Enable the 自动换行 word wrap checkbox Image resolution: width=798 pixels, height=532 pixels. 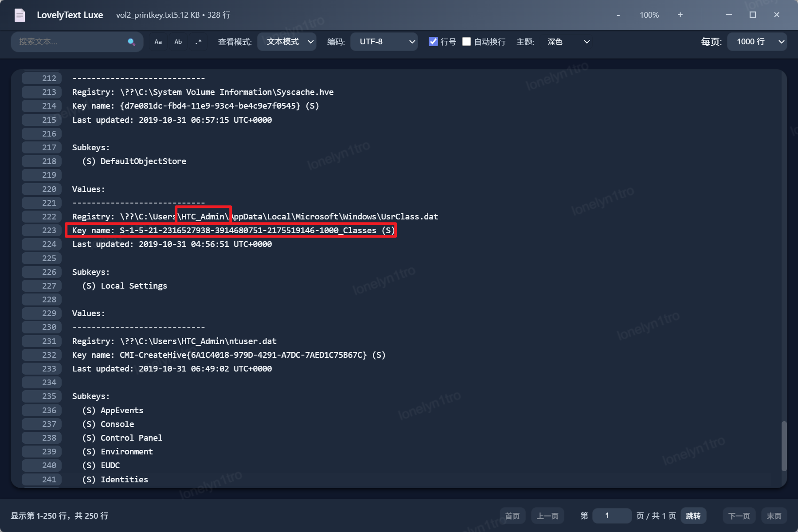pyautogui.click(x=466, y=42)
